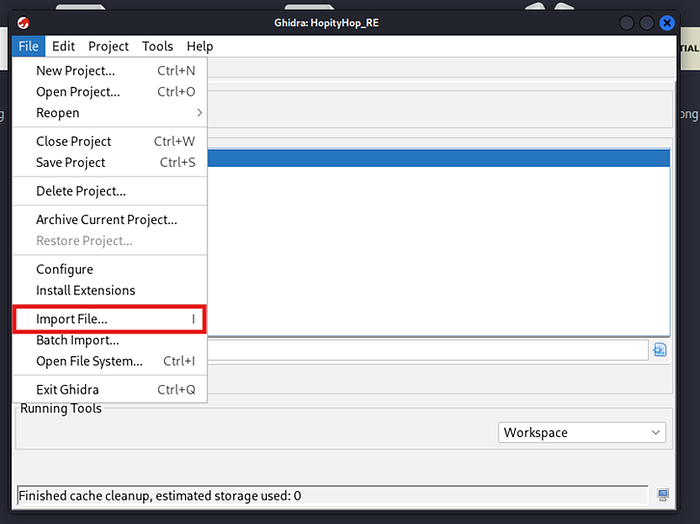Open the File menu
The width and height of the screenshot is (700, 524).
click(29, 46)
